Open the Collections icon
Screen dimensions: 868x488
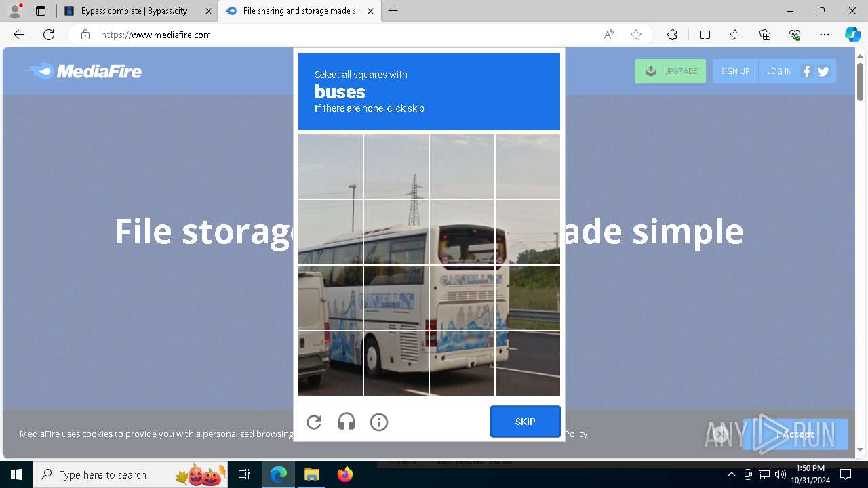[x=765, y=35]
